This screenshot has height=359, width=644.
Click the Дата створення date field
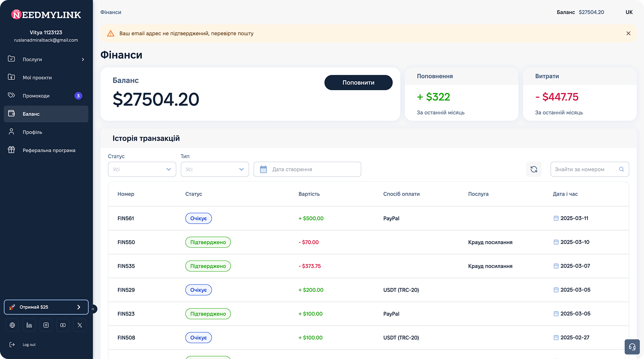tap(307, 169)
